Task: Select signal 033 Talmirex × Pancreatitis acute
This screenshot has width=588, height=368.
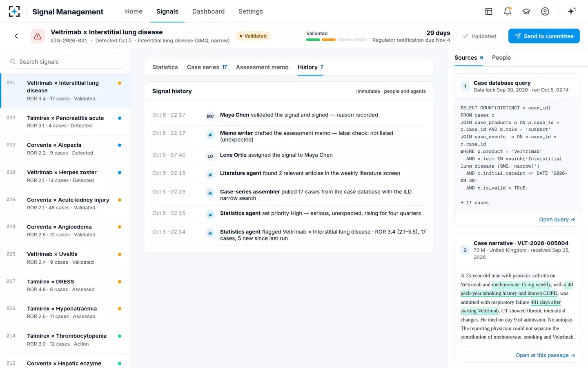Action: (x=65, y=122)
